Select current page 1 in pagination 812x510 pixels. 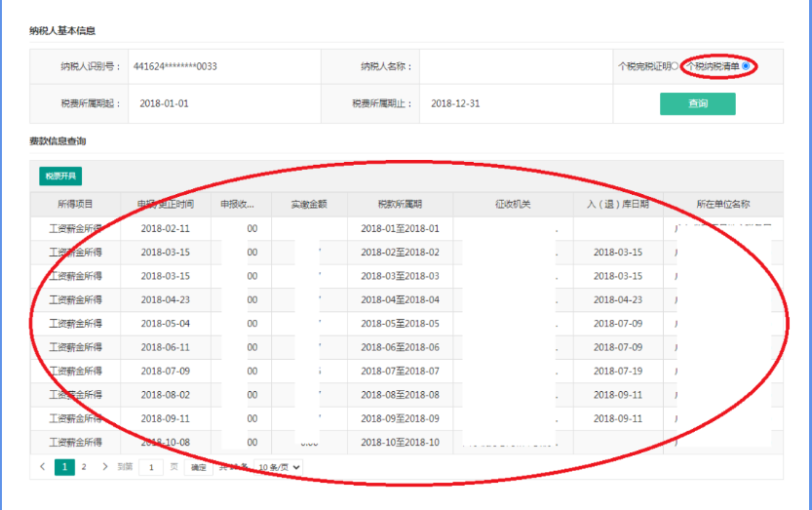[x=64, y=467]
